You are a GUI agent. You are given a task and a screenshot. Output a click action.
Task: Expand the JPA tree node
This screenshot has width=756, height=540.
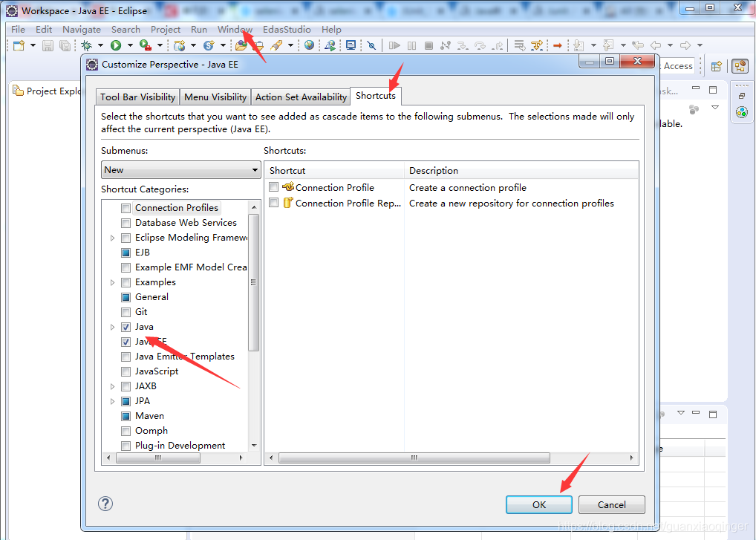[x=112, y=401]
